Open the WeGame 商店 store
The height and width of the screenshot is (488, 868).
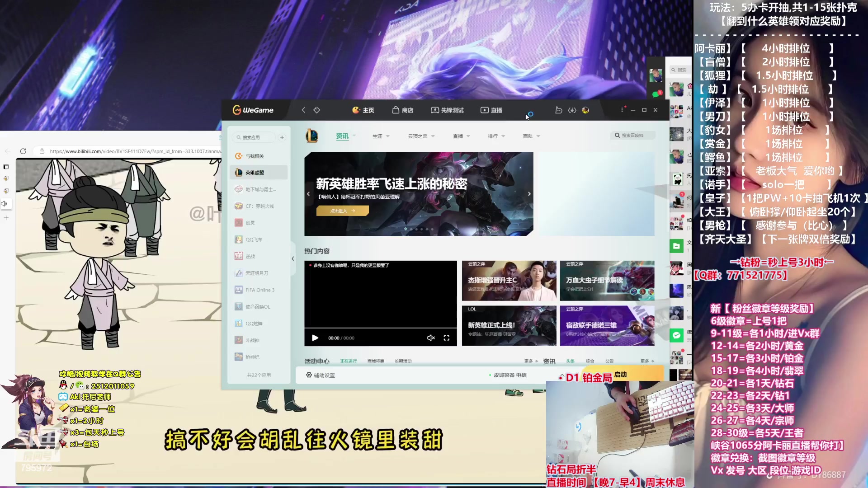coord(403,110)
